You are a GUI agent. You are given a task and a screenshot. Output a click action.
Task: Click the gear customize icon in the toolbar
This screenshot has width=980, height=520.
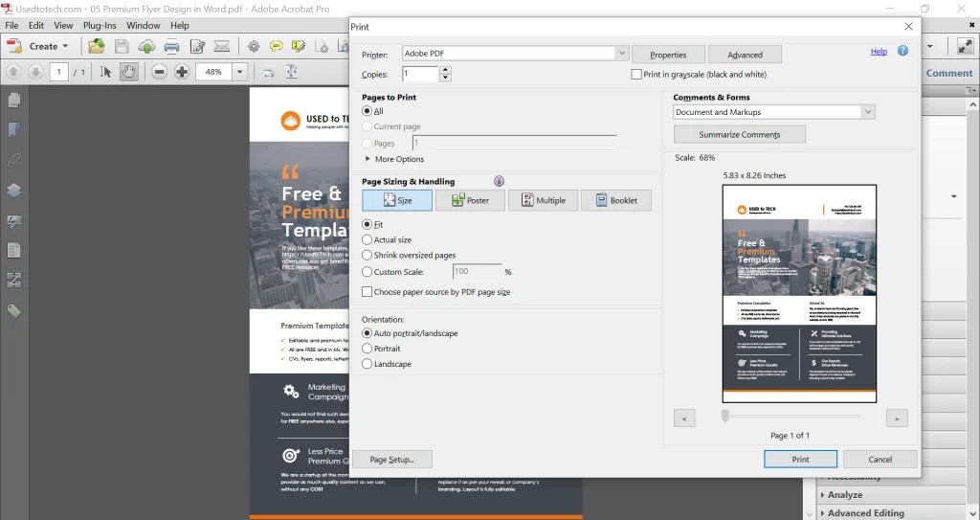tap(254, 46)
